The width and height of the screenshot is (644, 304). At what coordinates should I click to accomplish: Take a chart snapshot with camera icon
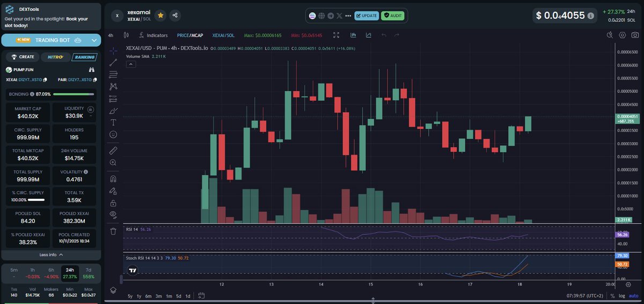click(635, 35)
